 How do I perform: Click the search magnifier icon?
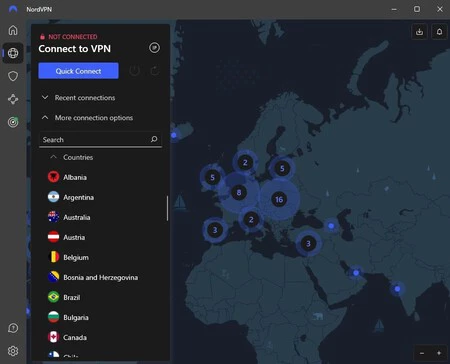[x=154, y=139]
